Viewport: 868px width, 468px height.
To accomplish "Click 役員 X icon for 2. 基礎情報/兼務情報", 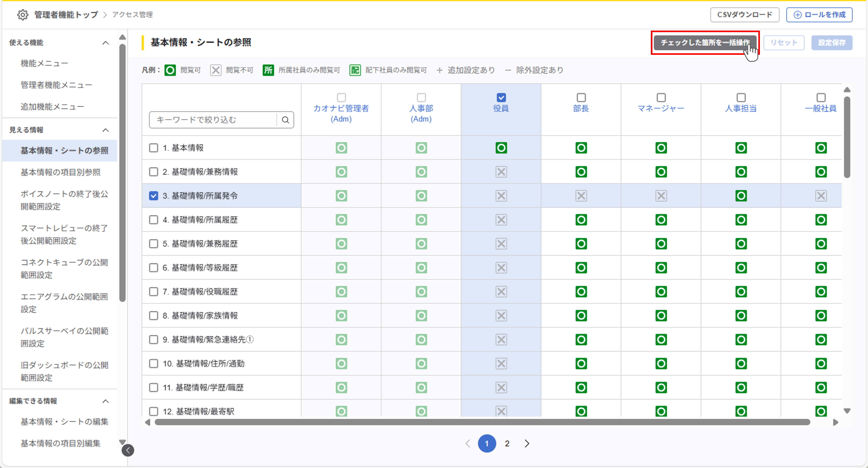I will (501, 172).
